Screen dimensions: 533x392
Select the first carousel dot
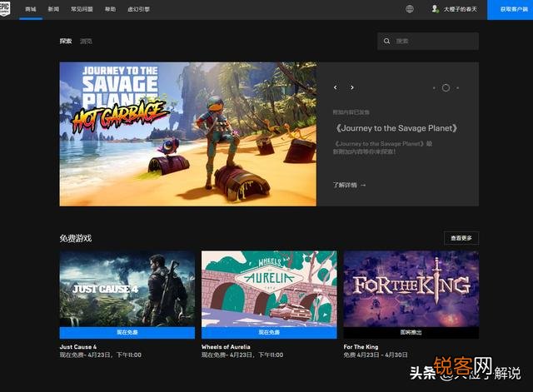434,88
